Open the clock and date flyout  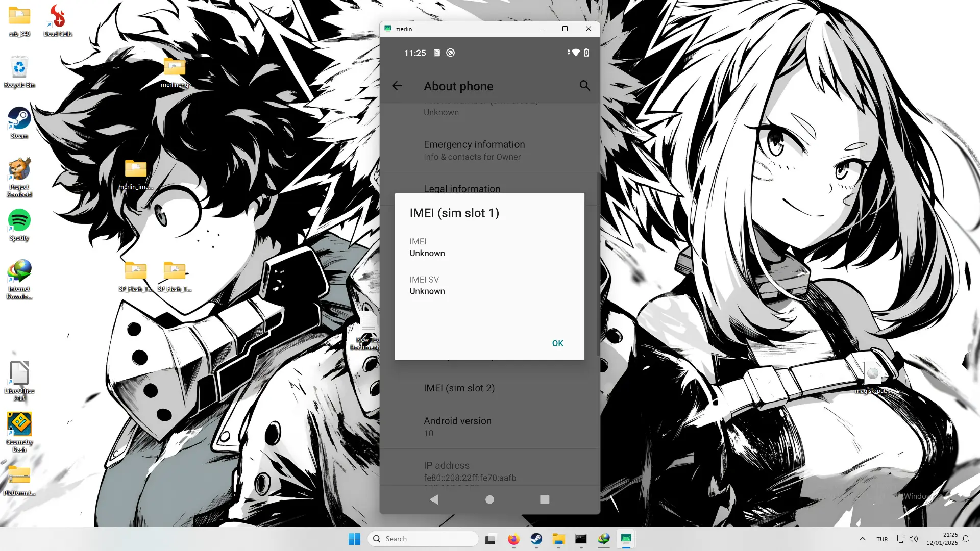[942, 539]
